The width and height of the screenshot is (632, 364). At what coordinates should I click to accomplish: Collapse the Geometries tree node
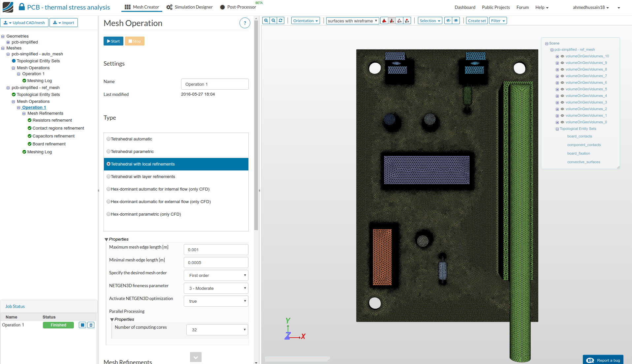[x=3, y=36]
